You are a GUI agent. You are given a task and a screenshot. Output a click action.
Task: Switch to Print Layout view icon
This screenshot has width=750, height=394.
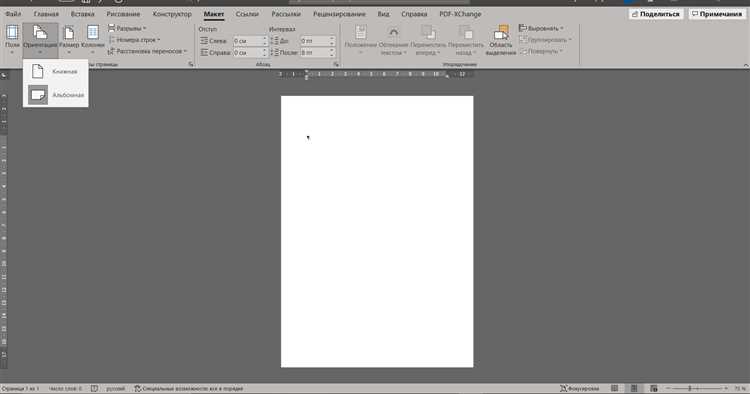(634, 389)
